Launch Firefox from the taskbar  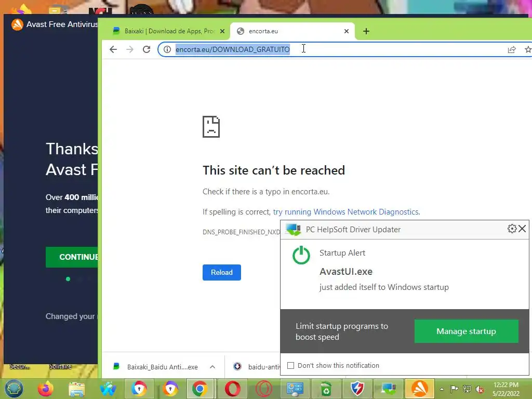[46, 389]
